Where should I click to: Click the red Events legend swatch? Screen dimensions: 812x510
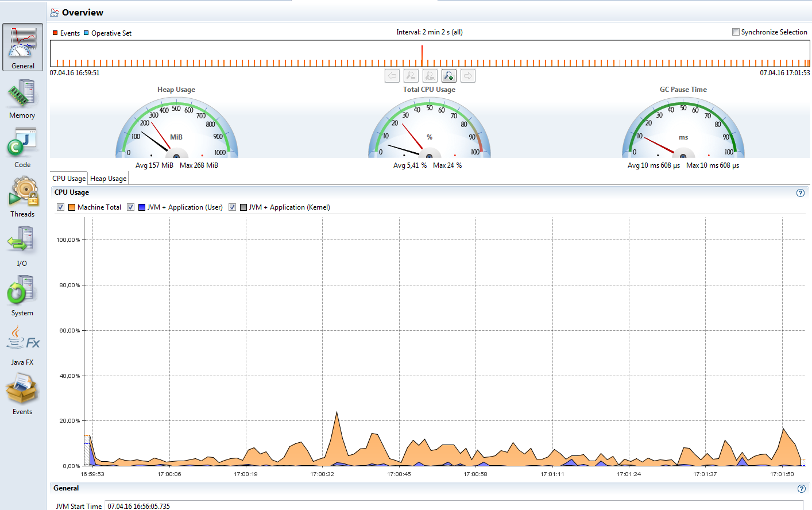(x=56, y=33)
